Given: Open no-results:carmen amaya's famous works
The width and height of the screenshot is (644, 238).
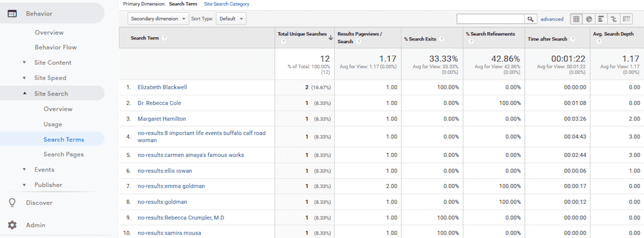Looking at the screenshot, I should point(191,155).
